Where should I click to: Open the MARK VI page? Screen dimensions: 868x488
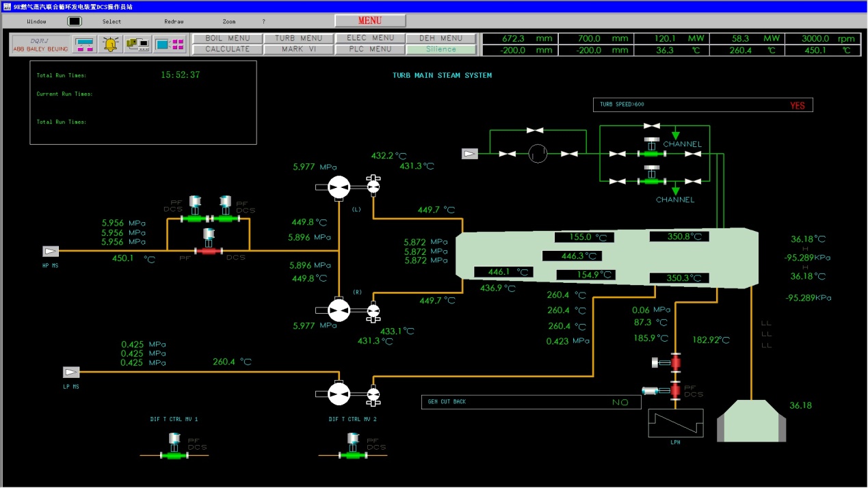point(298,49)
